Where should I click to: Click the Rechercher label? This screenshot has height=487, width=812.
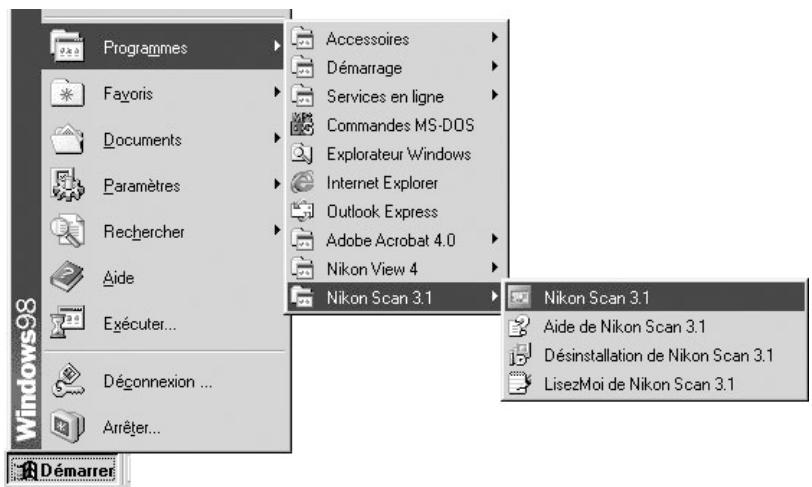point(144,232)
